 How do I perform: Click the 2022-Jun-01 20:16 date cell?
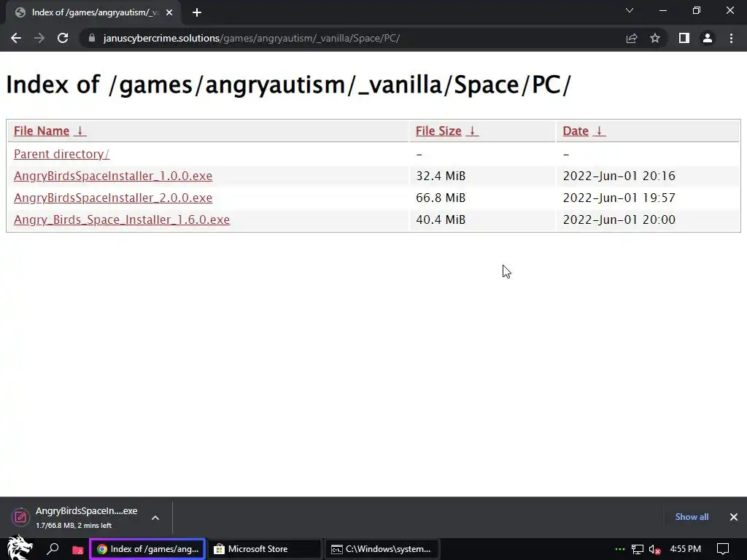(x=619, y=176)
